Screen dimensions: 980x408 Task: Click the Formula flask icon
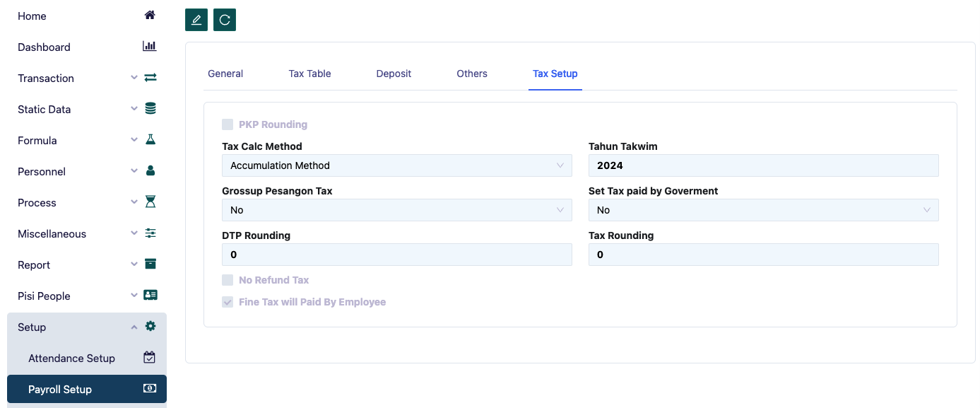(150, 140)
